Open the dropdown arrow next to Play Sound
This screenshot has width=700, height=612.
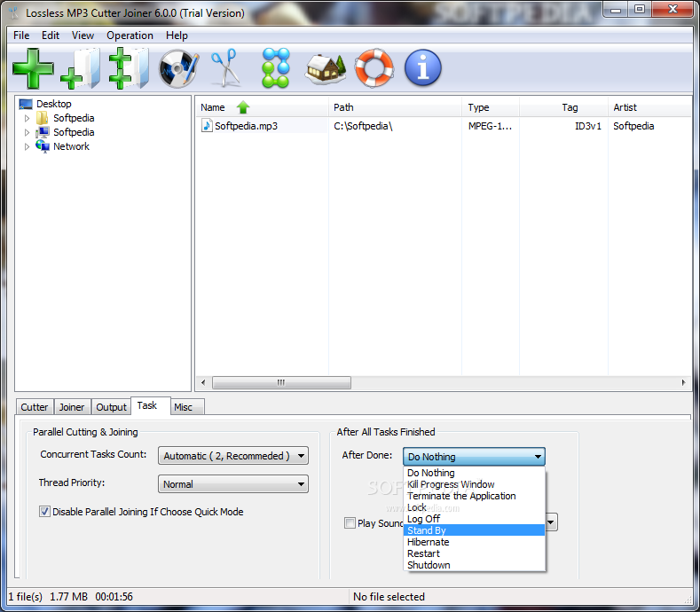(x=551, y=522)
